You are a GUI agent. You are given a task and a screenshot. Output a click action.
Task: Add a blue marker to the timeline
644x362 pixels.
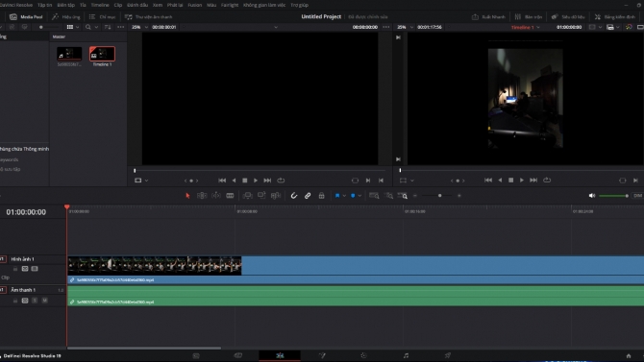[353, 196]
